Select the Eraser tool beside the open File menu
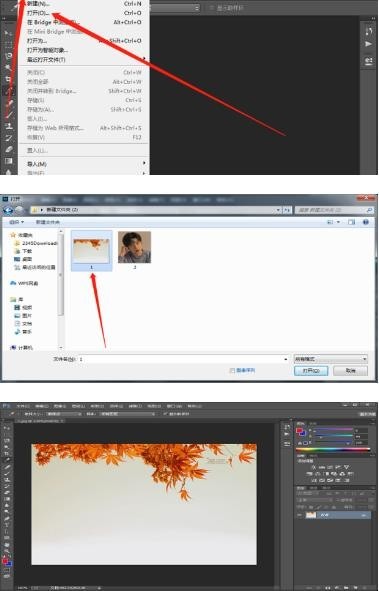Screen dimensions: 379x591 pos(8,149)
